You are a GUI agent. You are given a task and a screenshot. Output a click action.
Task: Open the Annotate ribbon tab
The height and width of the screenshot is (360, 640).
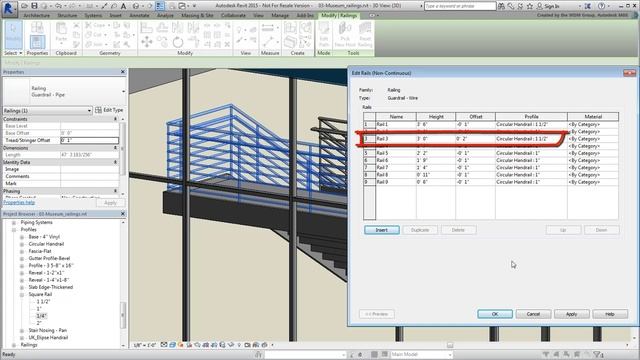139,16
